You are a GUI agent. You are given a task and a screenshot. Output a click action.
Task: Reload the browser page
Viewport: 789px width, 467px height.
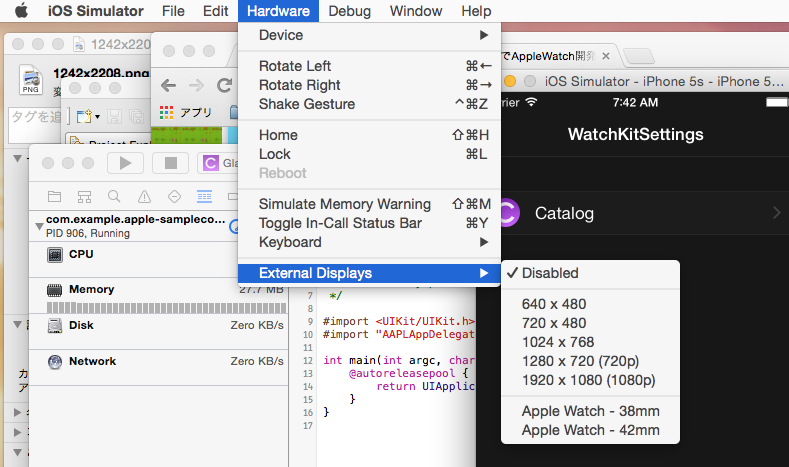coord(224,86)
